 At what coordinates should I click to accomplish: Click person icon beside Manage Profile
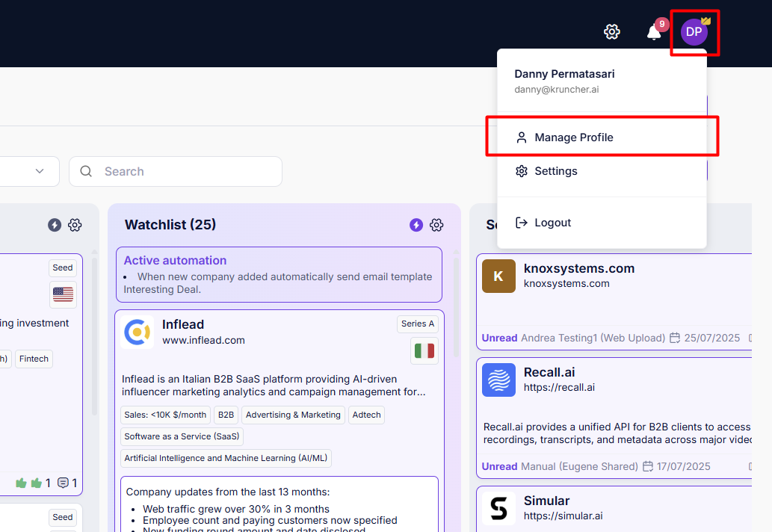522,137
